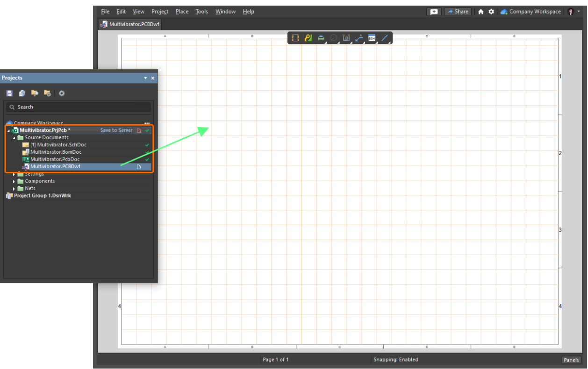Collapse the Multivibrator.PrjPcb project node

[x=8, y=131]
